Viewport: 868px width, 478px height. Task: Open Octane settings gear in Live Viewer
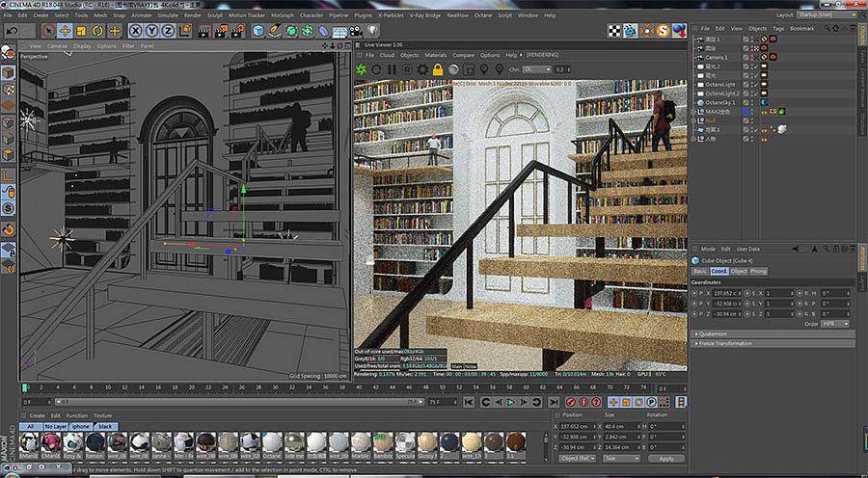[x=422, y=69]
